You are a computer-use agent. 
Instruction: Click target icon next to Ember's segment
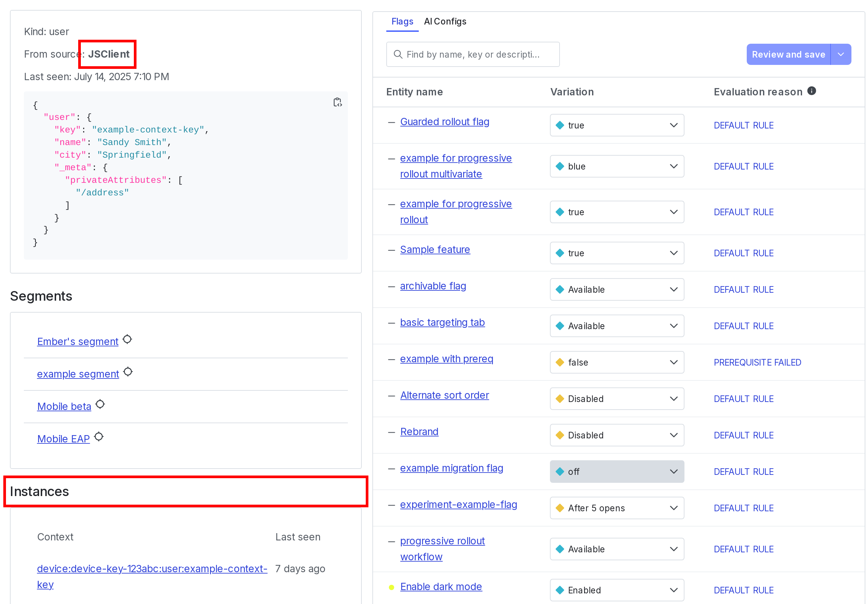128,339
